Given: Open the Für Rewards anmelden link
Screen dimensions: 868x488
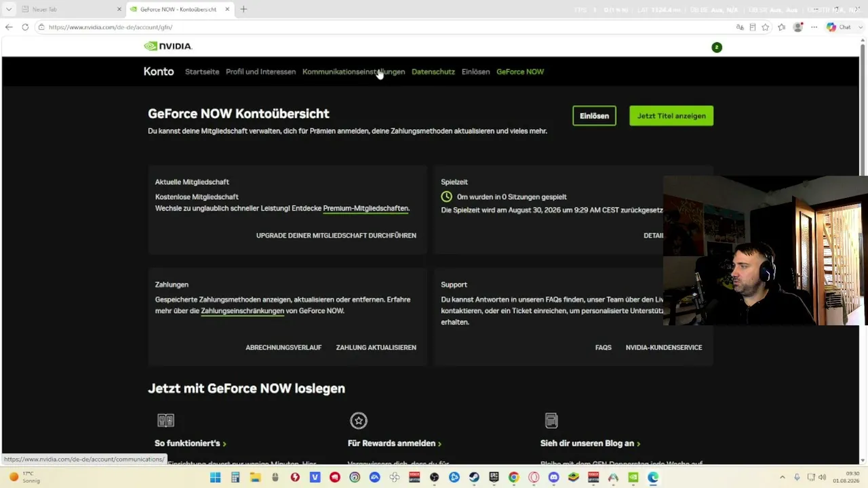Looking at the screenshot, I should pos(395,443).
